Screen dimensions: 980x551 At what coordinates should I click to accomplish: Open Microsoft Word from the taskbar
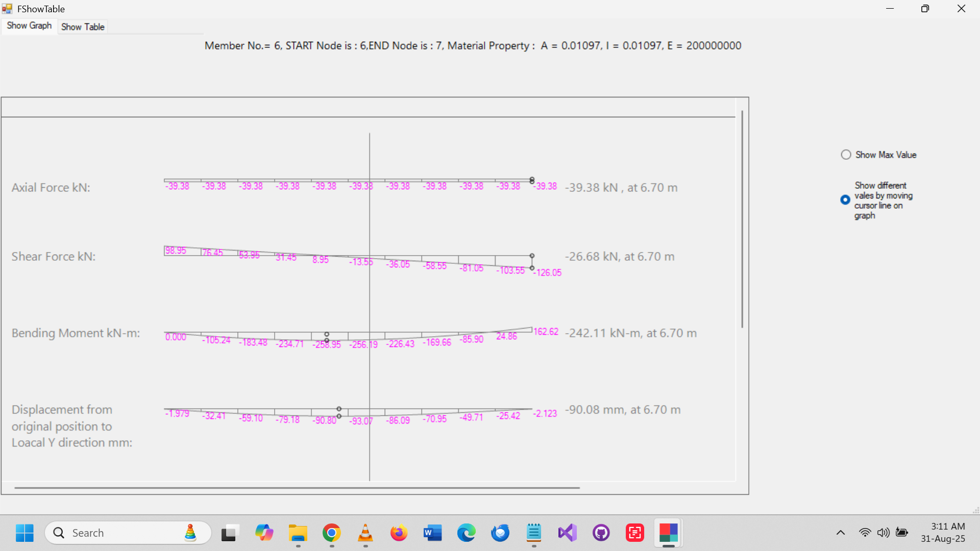coord(432,533)
